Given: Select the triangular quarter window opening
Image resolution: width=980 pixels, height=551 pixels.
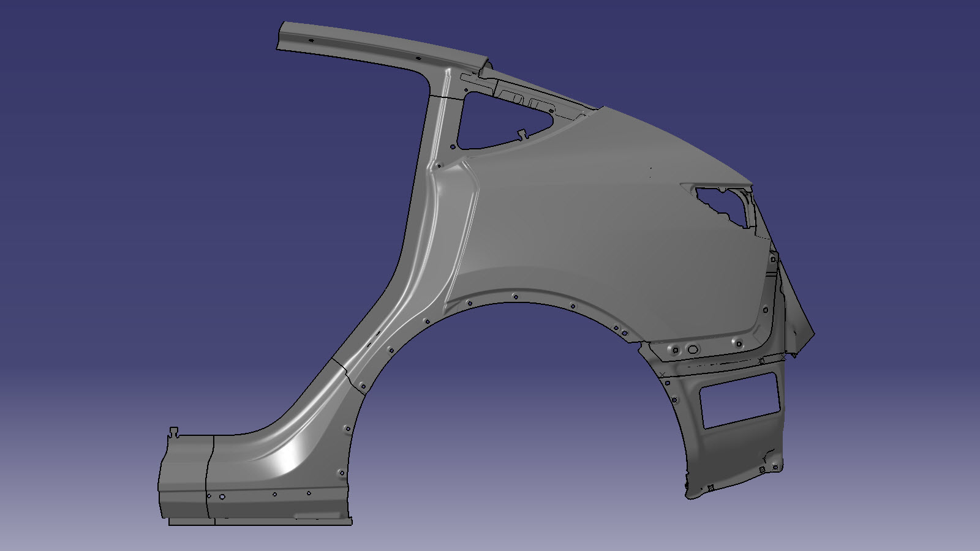Looking at the screenshot, I should click(490, 122).
